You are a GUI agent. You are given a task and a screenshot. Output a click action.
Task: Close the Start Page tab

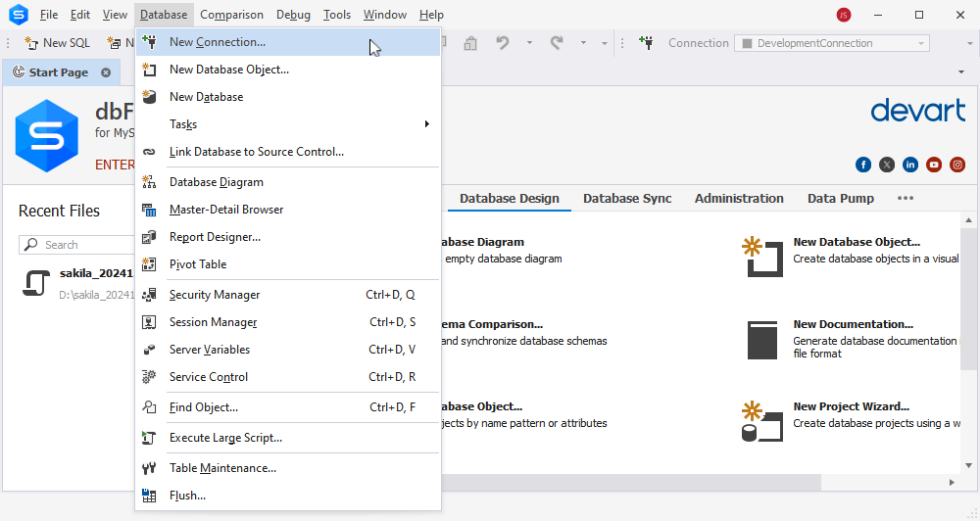tap(106, 72)
